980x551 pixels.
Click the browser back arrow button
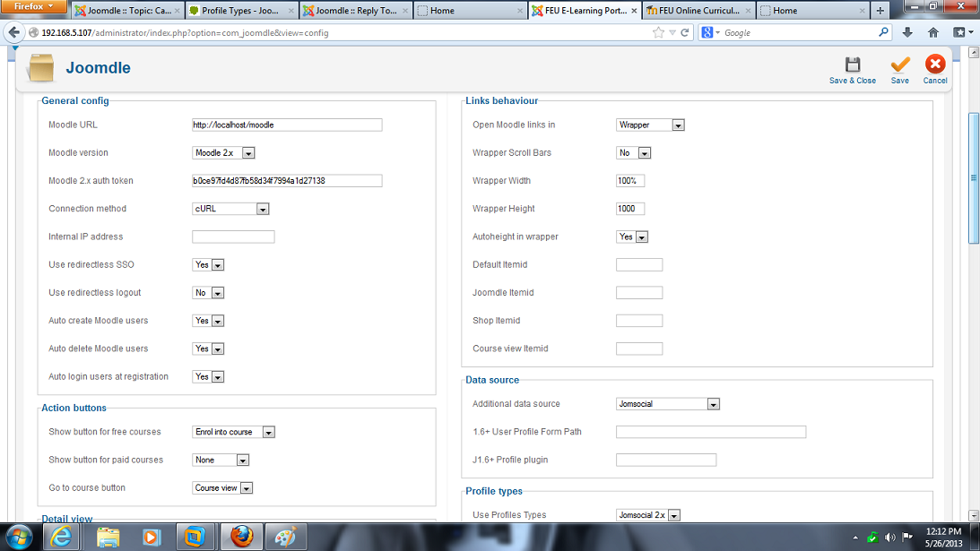click(x=14, y=32)
